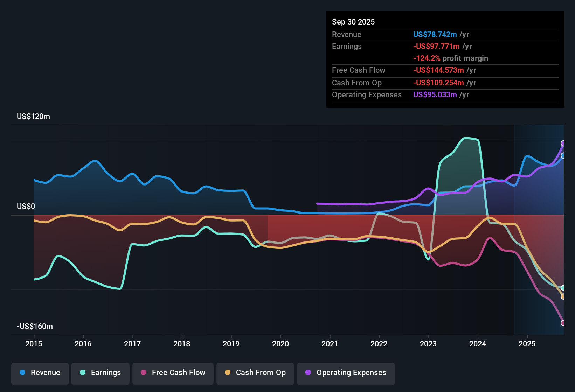Toggle Operating Expenses legend item
The image size is (575, 392).
pos(346,373)
